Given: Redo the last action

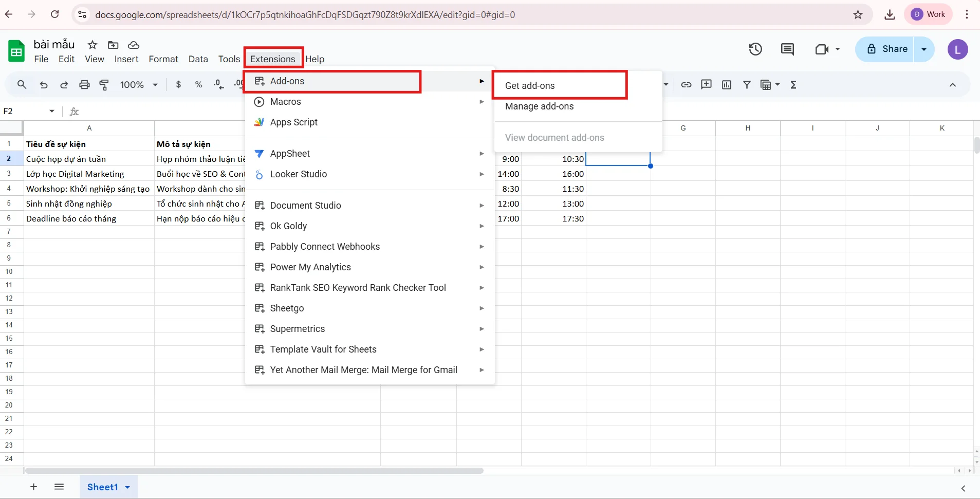Looking at the screenshot, I should [64, 85].
